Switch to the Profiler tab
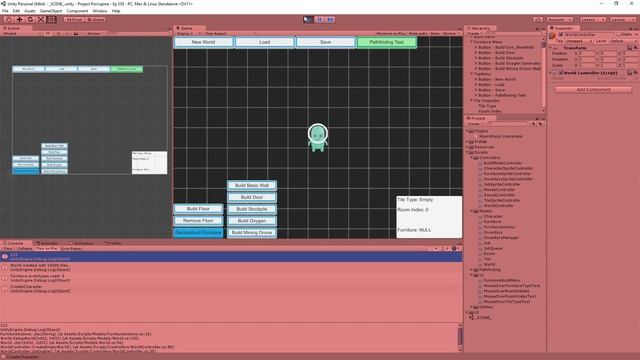The image size is (640, 360). (x=112, y=243)
